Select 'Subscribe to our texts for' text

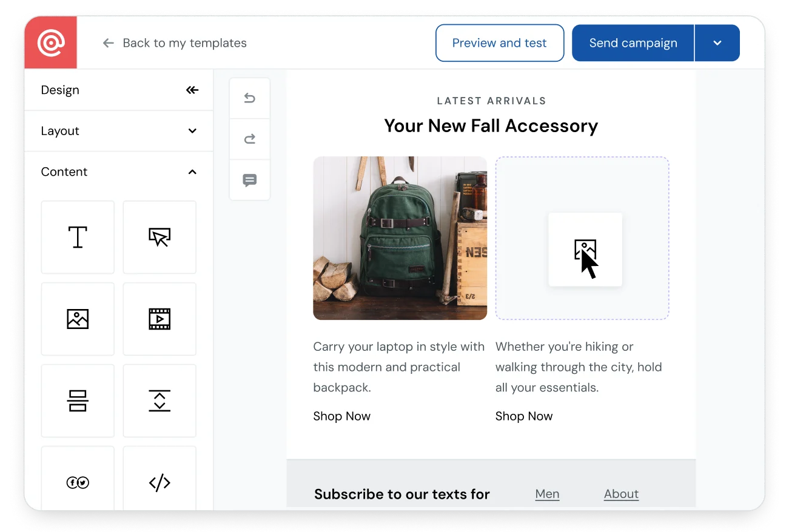click(x=401, y=494)
